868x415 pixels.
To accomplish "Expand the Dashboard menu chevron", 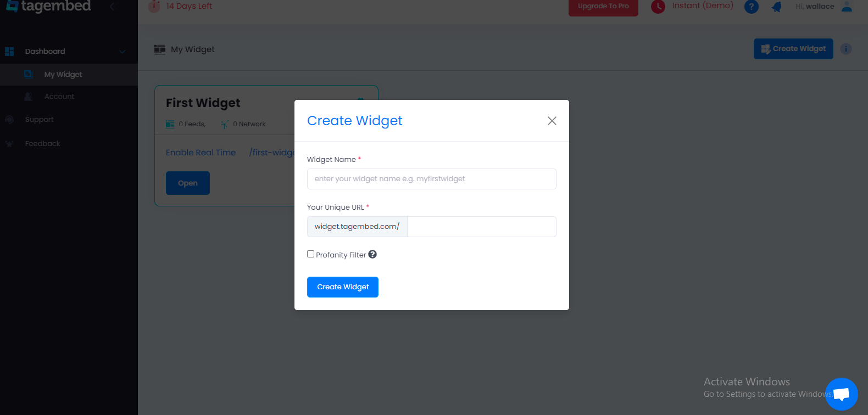I will (123, 52).
